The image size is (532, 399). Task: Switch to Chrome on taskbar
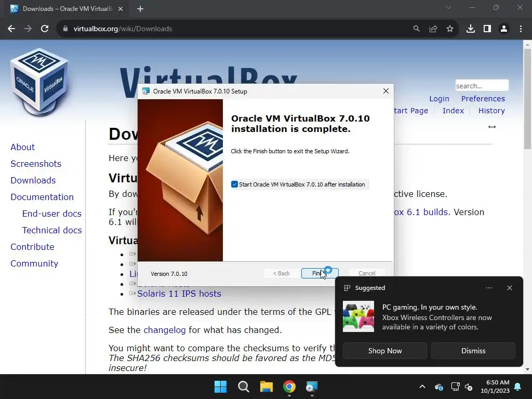(289, 387)
